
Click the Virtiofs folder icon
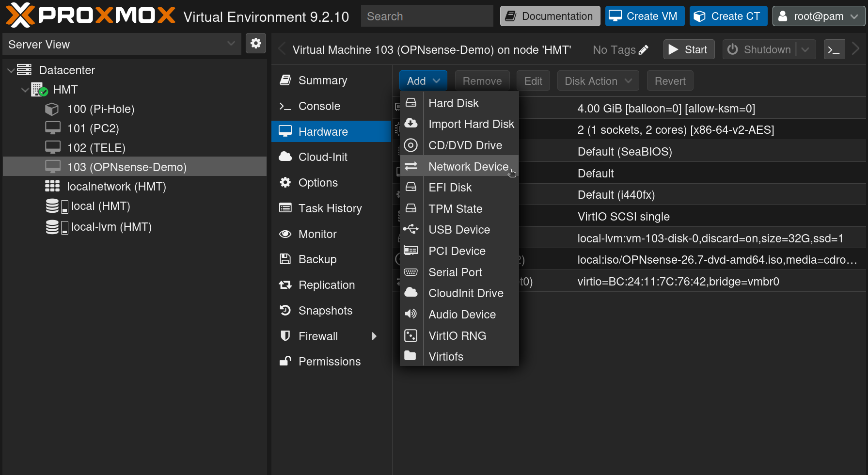coord(411,356)
